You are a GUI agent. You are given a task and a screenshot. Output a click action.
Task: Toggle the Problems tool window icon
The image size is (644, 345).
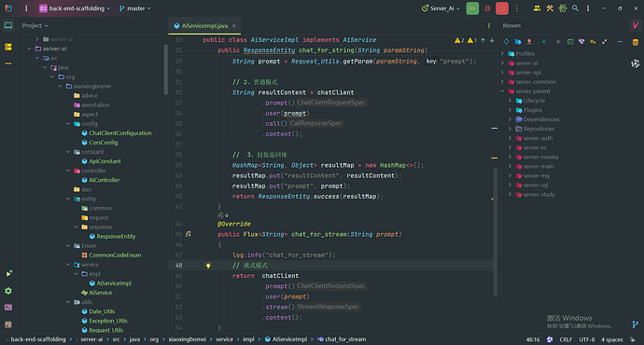click(x=8, y=324)
